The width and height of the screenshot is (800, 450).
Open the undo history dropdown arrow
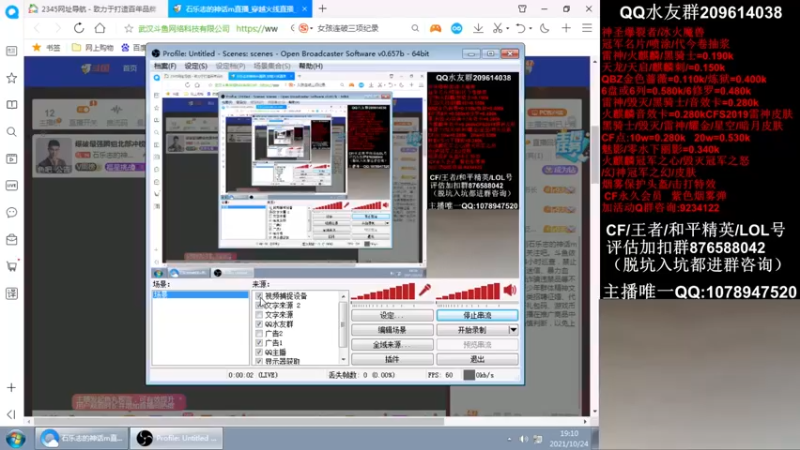pos(531,29)
